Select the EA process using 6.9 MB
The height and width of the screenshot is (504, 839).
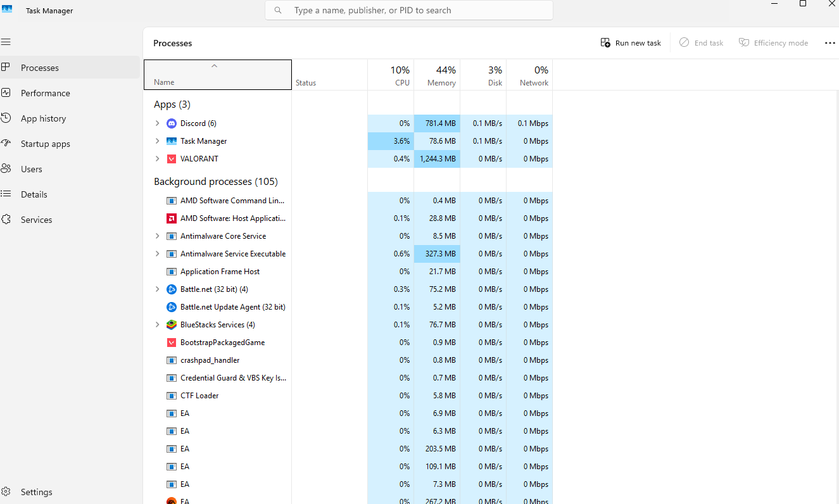[x=348, y=413]
